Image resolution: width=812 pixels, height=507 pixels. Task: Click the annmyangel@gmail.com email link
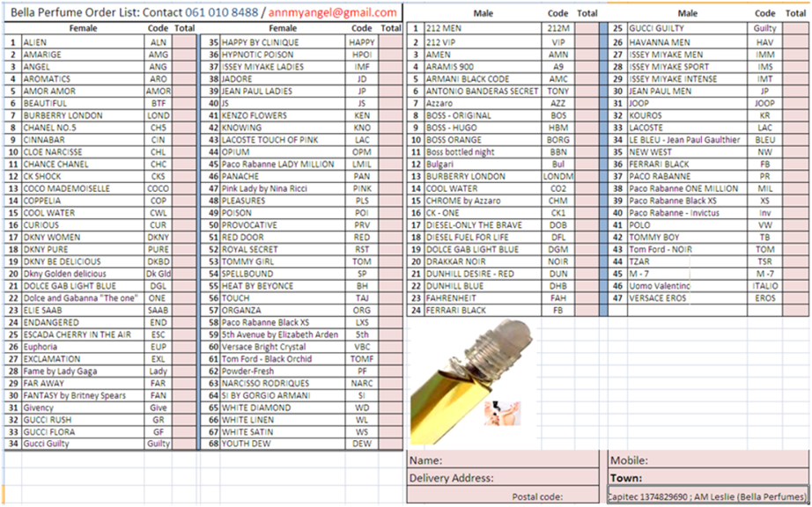333,12
